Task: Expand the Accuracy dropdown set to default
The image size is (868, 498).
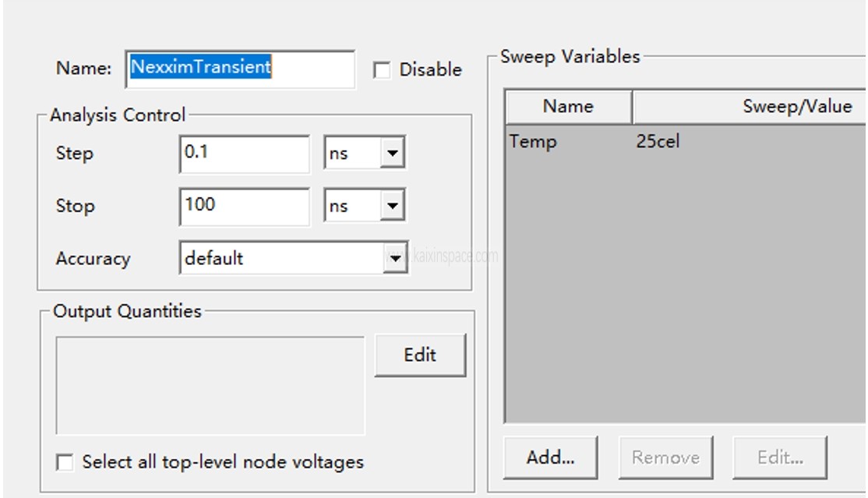Action: [395, 260]
